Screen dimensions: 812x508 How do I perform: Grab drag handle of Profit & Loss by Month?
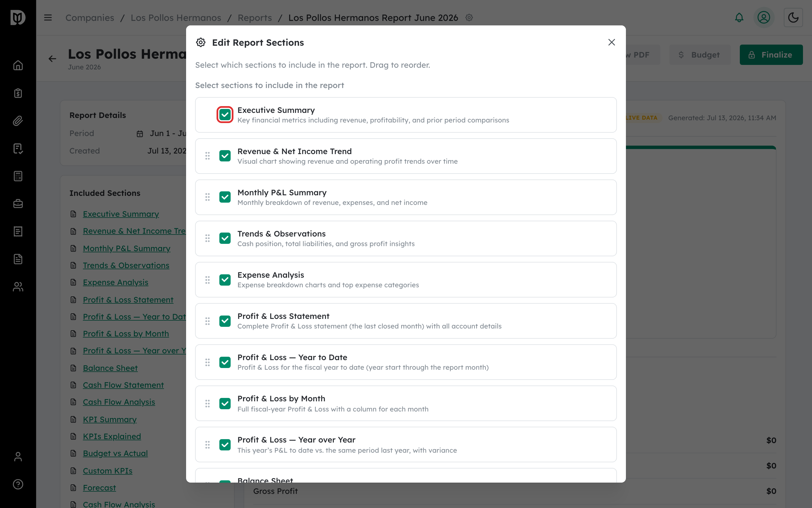(207, 404)
